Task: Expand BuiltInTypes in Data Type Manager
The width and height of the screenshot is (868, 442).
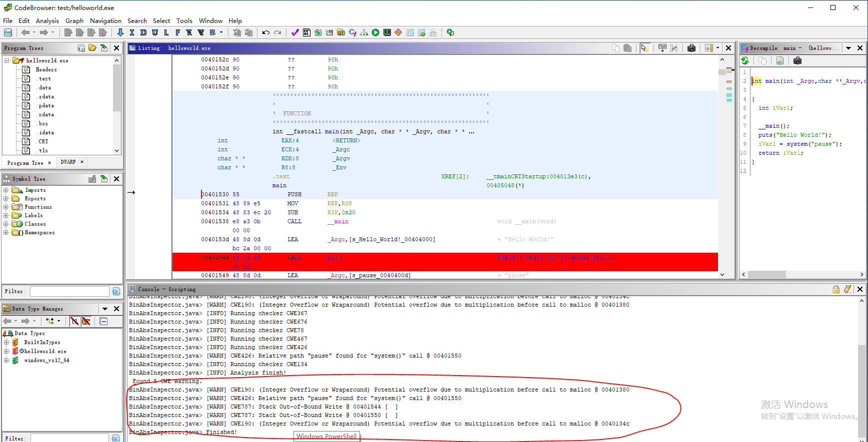Action: click(x=6, y=343)
